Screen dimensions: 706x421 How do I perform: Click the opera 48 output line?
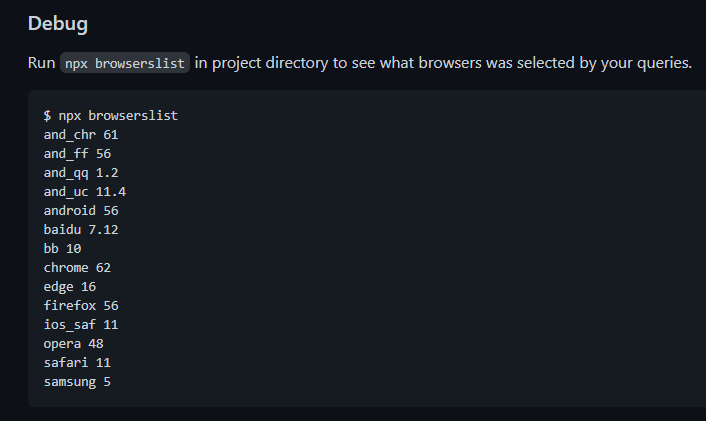coord(73,343)
